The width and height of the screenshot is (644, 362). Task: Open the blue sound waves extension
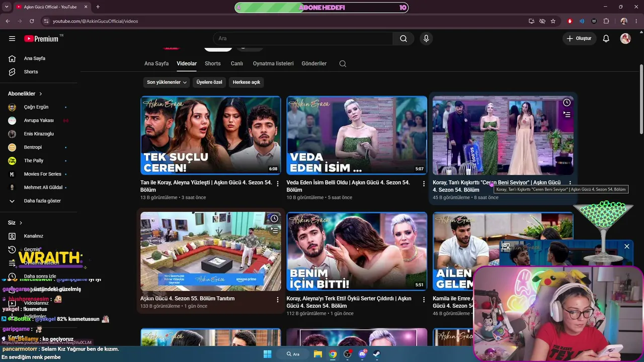[582, 21]
